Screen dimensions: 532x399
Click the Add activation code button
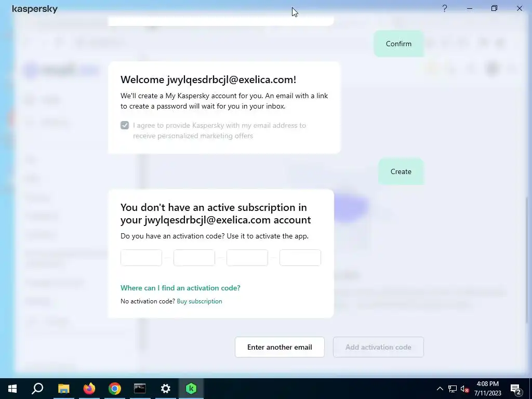pyautogui.click(x=378, y=347)
